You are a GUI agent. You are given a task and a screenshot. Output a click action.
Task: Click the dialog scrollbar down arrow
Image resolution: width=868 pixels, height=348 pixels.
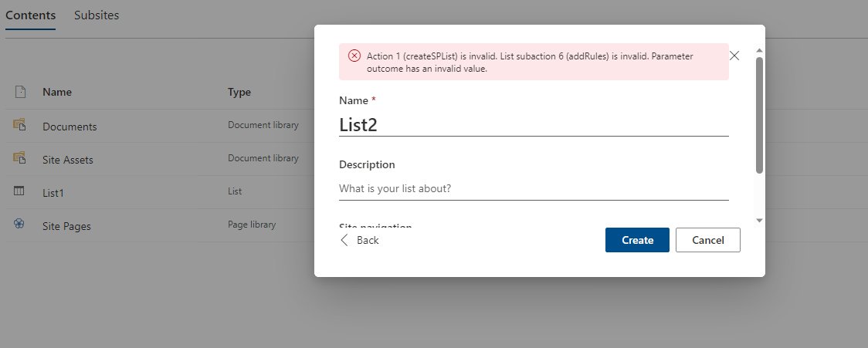[760, 220]
